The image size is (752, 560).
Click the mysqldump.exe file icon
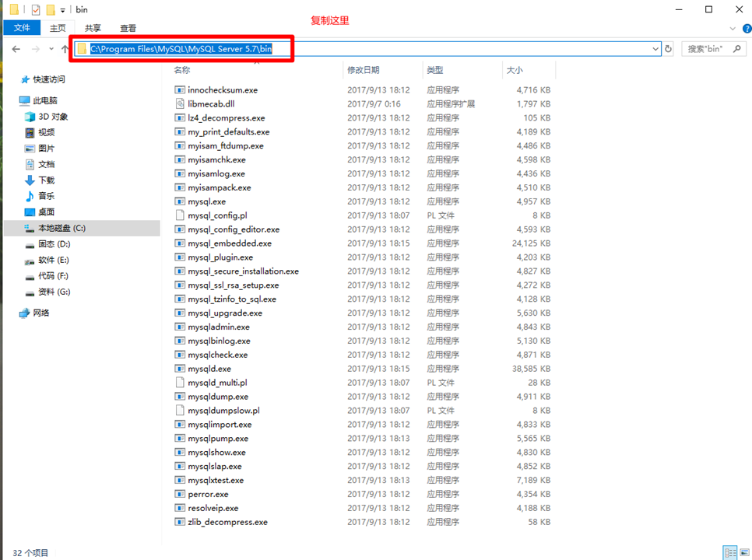point(180,396)
